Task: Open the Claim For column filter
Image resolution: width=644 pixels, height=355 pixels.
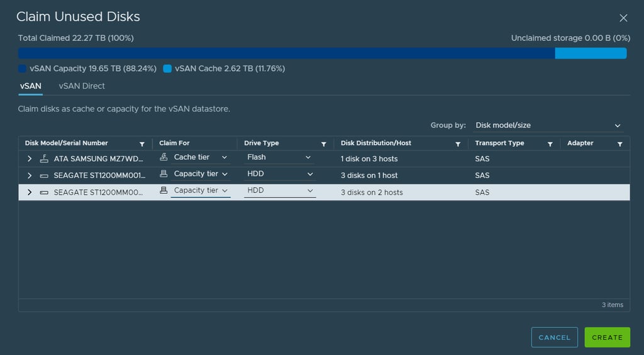Action: pyautogui.click(x=229, y=144)
